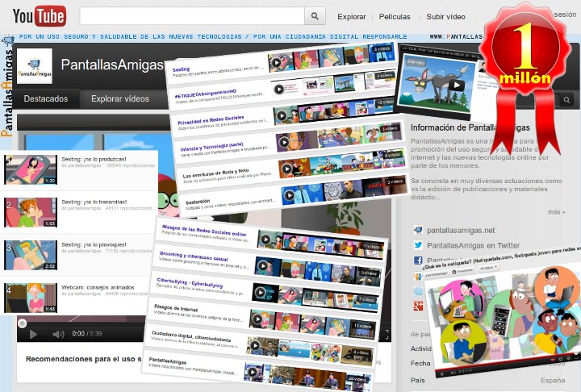Click the channel search magnifier icon
Viewport: 581px width, 392px height.
tap(566, 100)
